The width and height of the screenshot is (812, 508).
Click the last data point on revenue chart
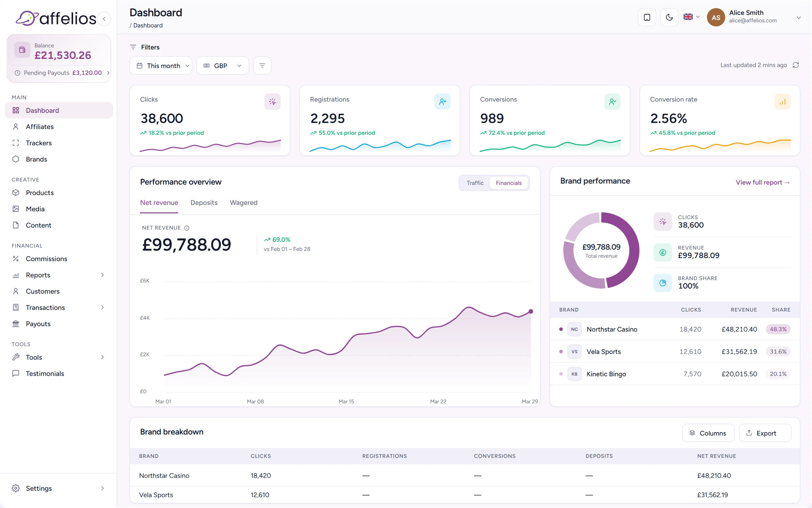pyautogui.click(x=531, y=311)
